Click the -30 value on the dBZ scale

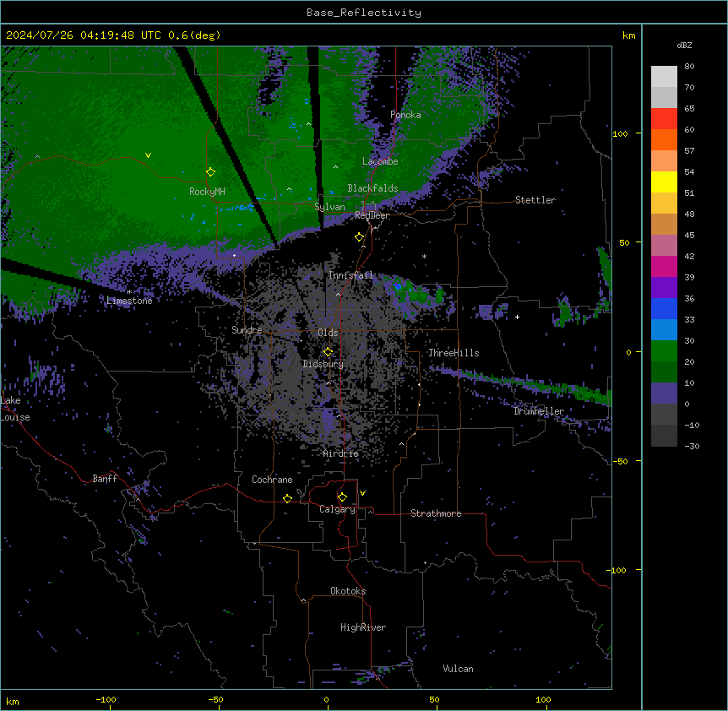(x=692, y=446)
